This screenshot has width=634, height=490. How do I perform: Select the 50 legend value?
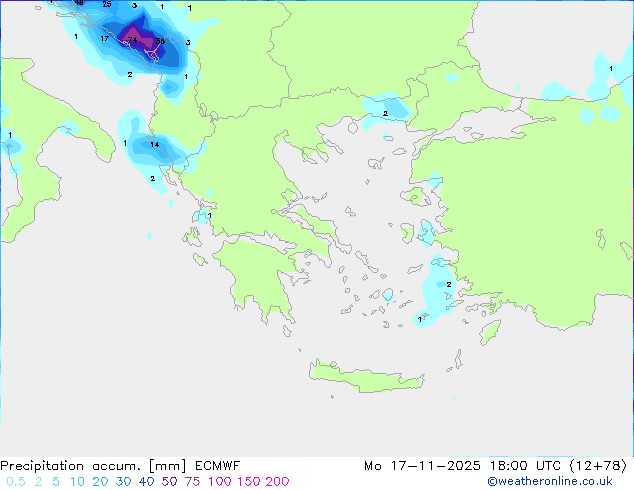(x=169, y=482)
